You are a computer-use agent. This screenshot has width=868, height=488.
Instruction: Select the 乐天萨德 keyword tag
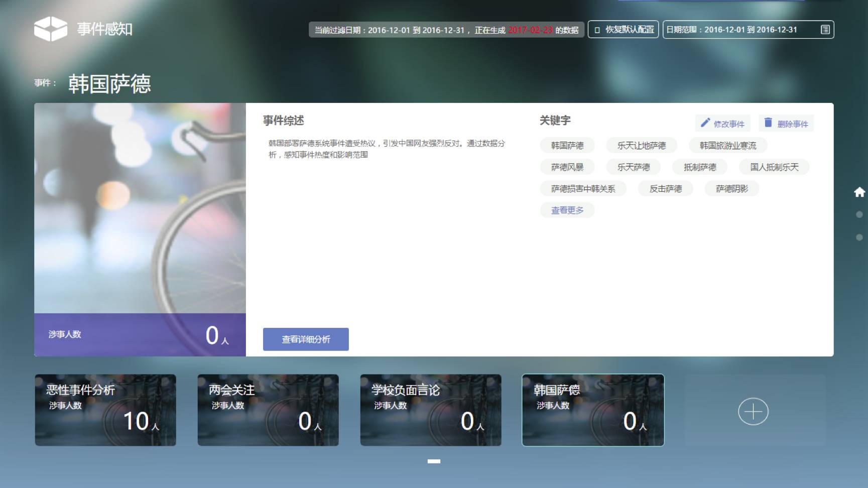coord(634,167)
